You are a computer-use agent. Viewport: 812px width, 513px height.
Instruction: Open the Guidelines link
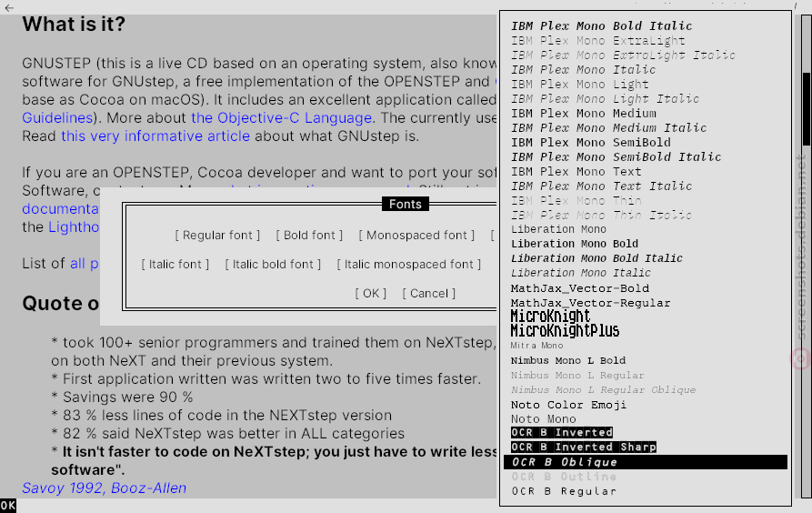(x=57, y=117)
